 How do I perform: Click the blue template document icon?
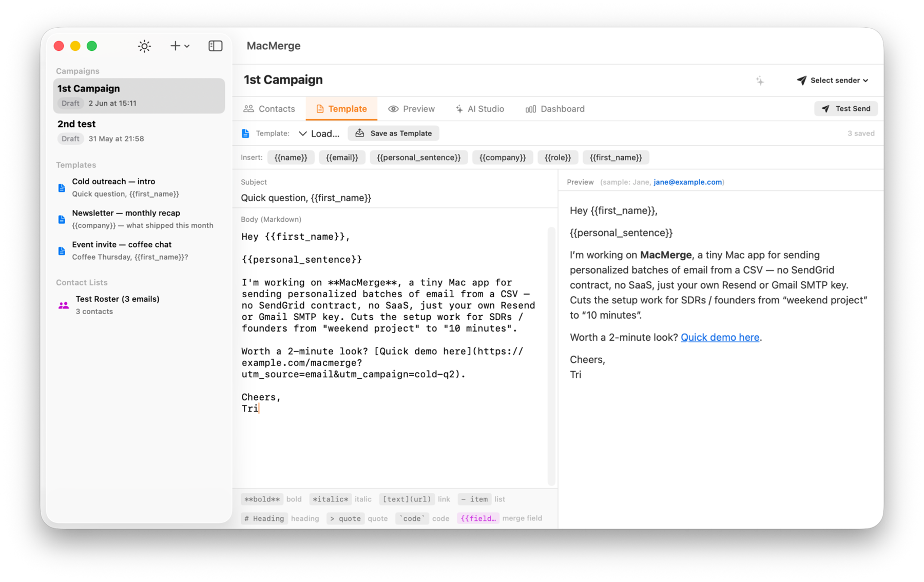[x=246, y=133]
